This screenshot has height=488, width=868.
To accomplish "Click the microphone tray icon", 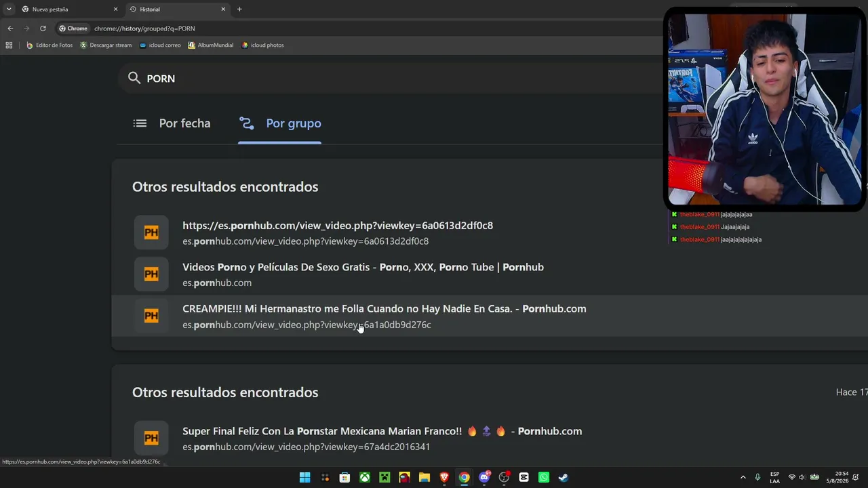I will click(757, 477).
